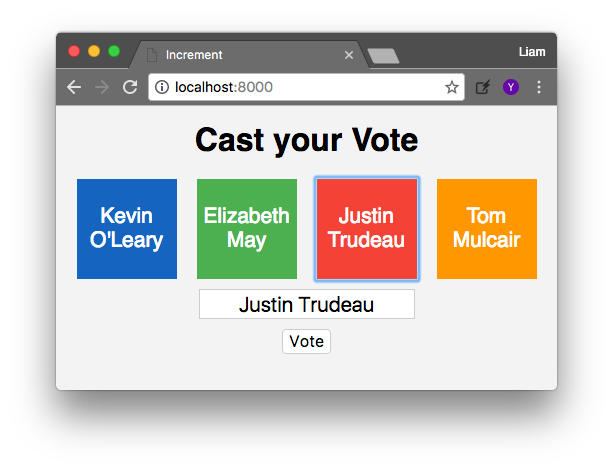
Task: Open the site info icon beside localhost
Action: tap(162, 87)
